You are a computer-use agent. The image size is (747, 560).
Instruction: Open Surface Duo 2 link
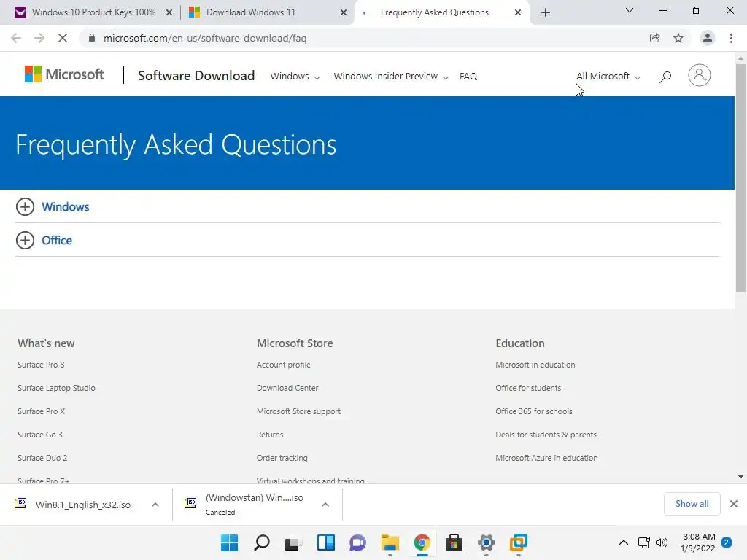coord(42,458)
